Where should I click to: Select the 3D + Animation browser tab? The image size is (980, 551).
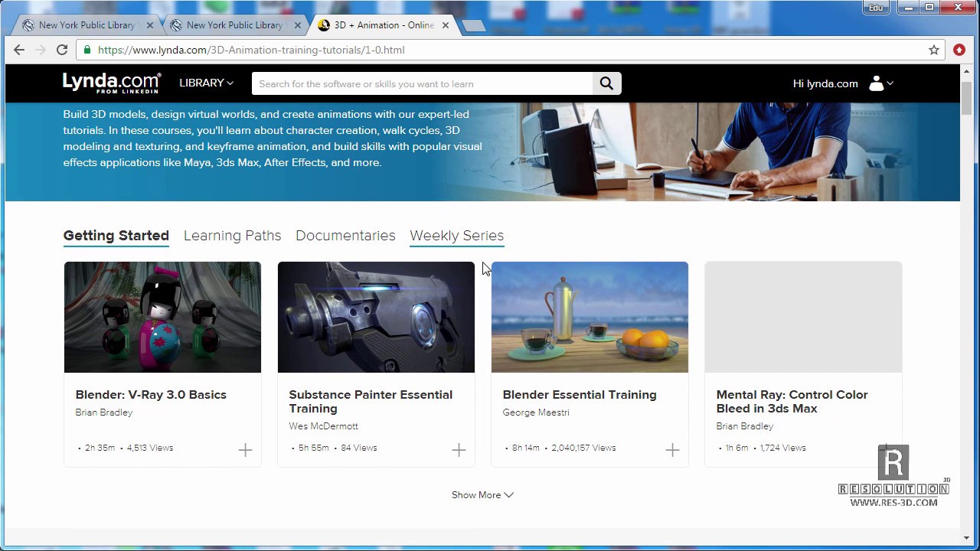[384, 25]
